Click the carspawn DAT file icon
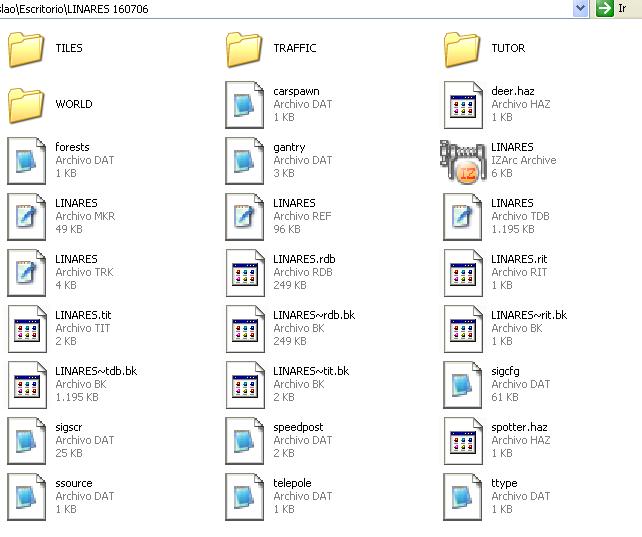 pyautogui.click(x=244, y=104)
